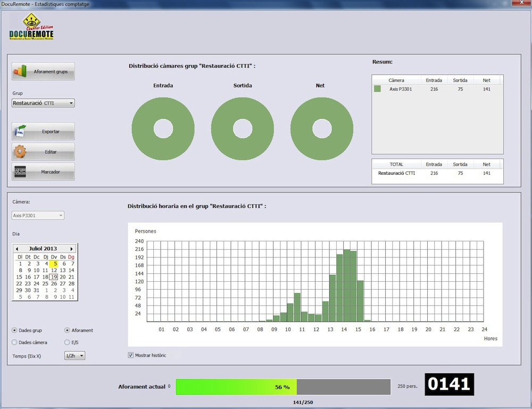Click the bar chart icon on Aforament grups
The width and height of the screenshot is (532, 409).
20,71
